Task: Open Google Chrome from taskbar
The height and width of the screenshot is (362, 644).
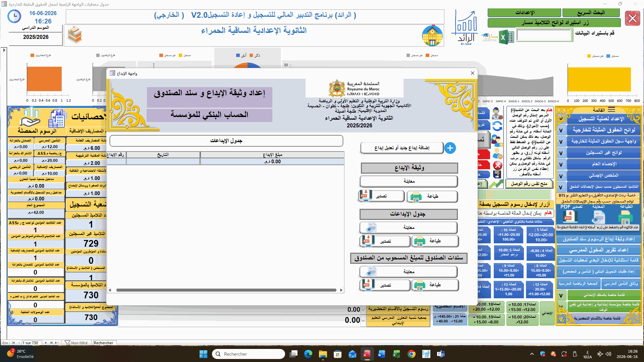Action: (x=412, y=354)
